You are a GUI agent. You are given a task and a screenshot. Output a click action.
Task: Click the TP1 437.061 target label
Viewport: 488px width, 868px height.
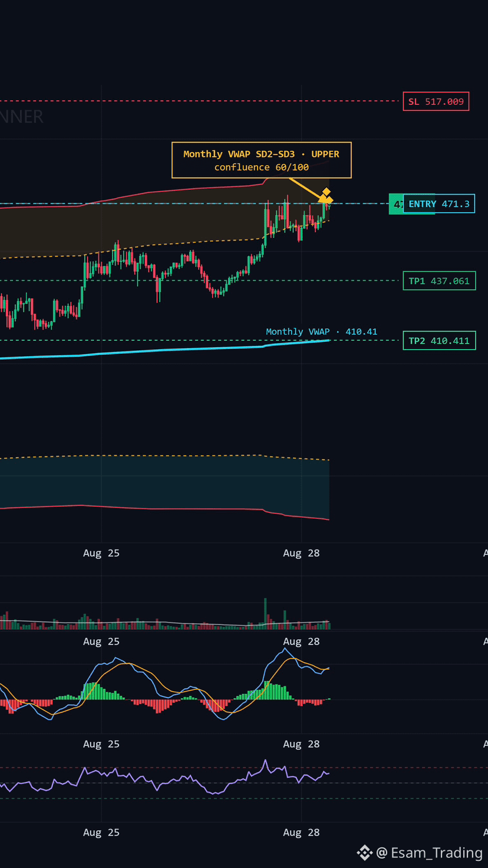point(439,281)
